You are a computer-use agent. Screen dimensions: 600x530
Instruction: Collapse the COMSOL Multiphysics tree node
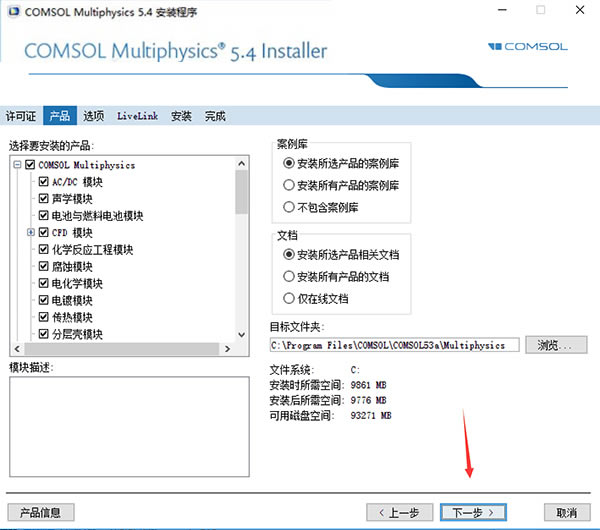coord(17,165)
